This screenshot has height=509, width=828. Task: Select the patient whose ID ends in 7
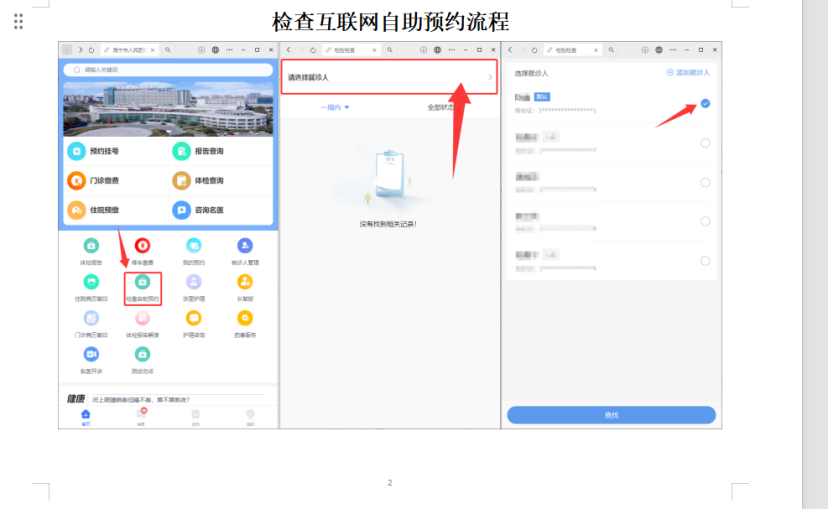tap(705, 143)
